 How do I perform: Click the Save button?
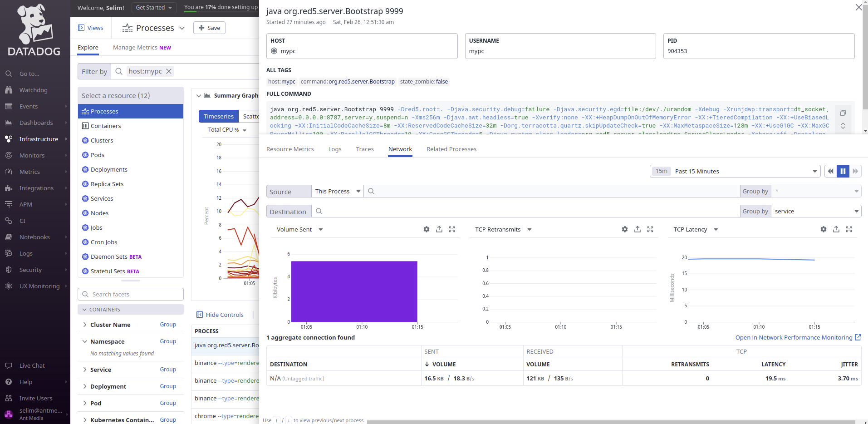[209, 28]
